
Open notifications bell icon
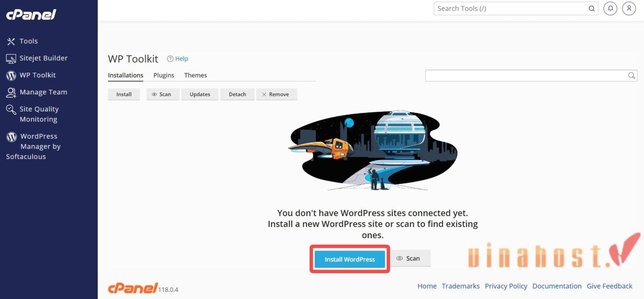tap(610, 8)
